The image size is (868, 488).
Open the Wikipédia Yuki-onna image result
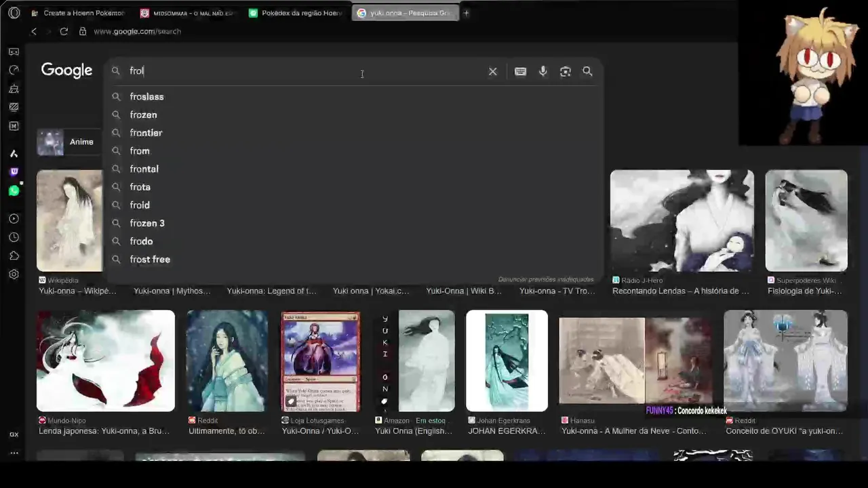[x=69, y=221]
